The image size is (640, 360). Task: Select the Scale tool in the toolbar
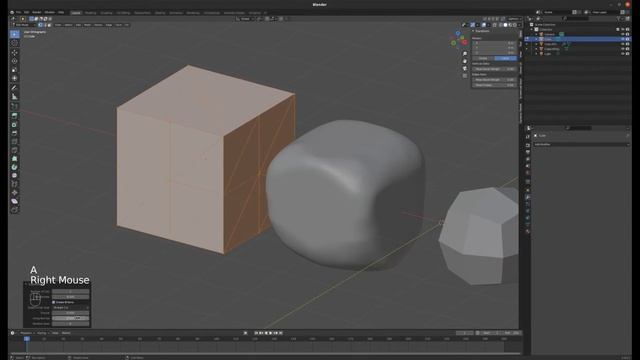click(x=14, y=69)
